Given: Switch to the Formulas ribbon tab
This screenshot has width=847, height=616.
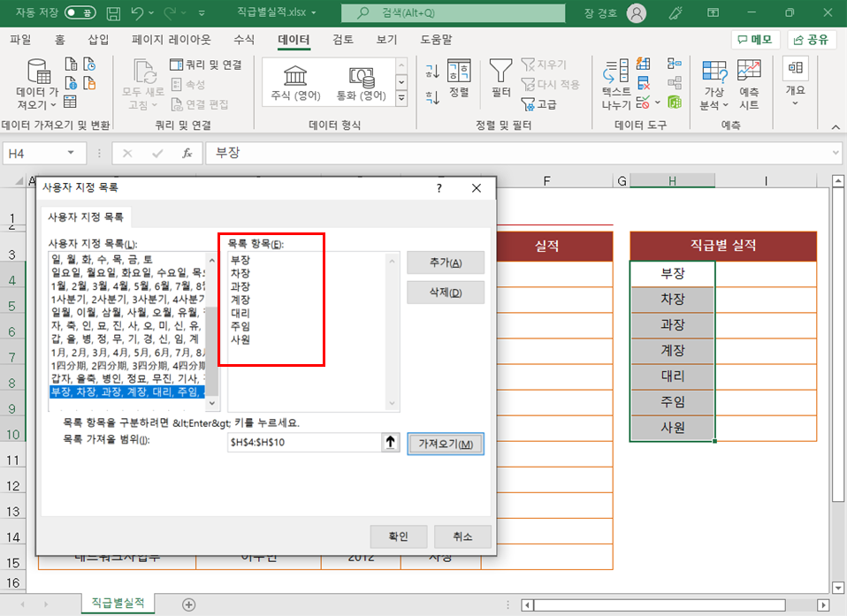Looking at the screenshot, I should [x=244, y=40].
